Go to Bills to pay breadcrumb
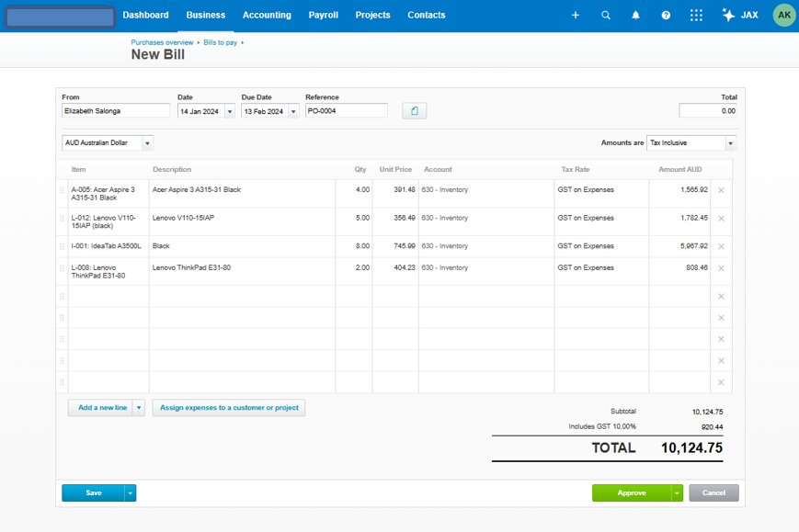Viewport: 799px width, 532px height. click(220, 42)
